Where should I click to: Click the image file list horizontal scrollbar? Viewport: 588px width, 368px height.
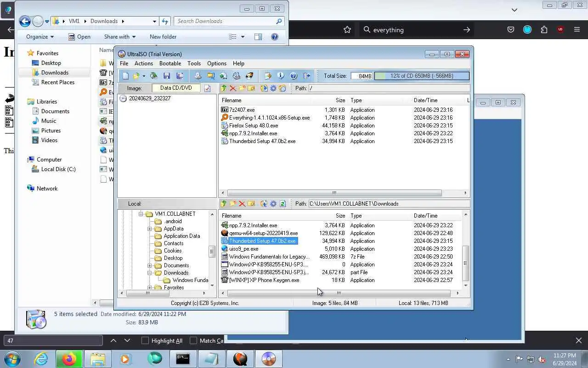343,193
